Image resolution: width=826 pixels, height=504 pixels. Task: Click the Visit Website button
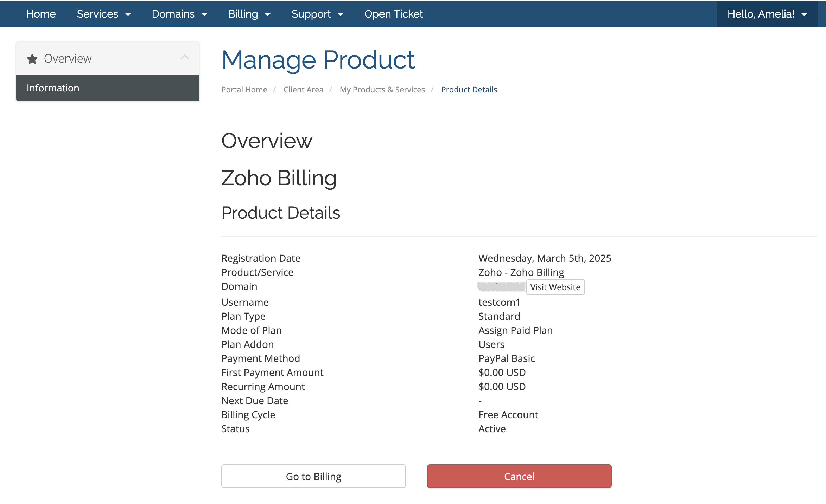(x=555, y=287)
